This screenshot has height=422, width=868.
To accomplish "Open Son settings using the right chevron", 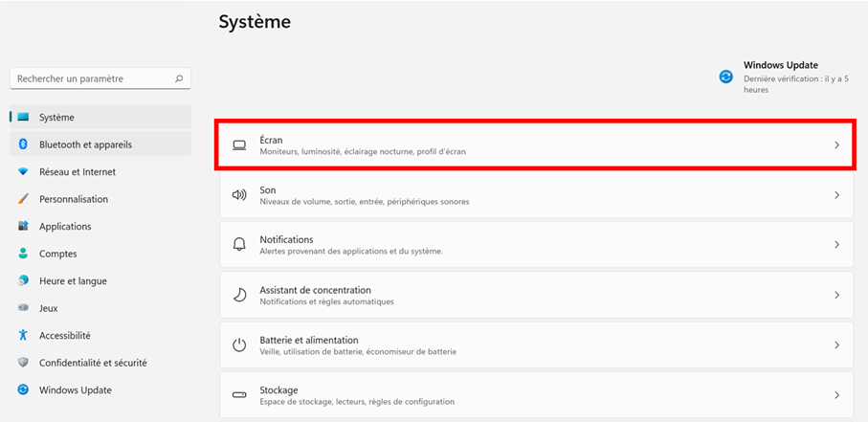I will coord(836,195).
